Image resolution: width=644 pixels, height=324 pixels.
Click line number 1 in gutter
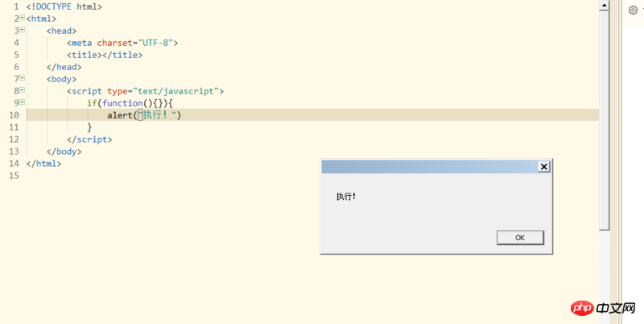coord(16,6)
